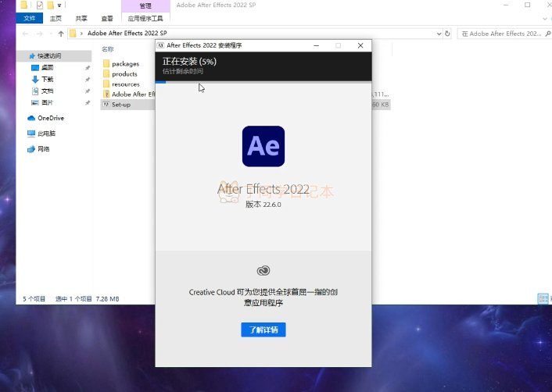Select OneDrive in the sidebar

[x=50, y=118]
